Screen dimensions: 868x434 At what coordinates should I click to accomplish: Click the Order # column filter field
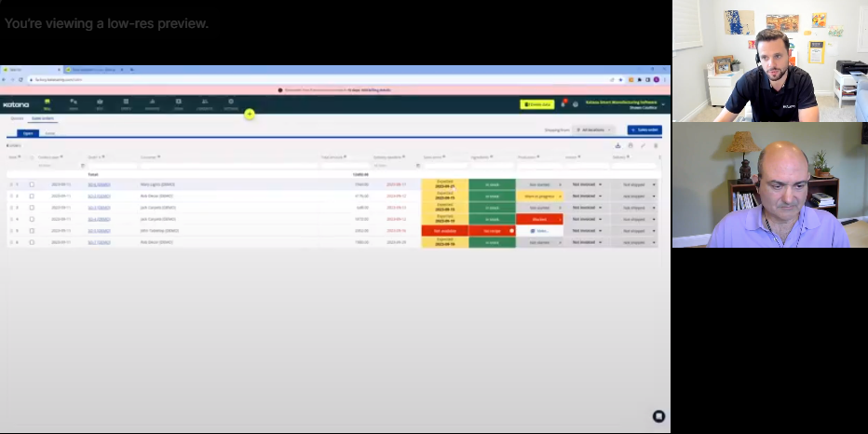pos(113,166)
